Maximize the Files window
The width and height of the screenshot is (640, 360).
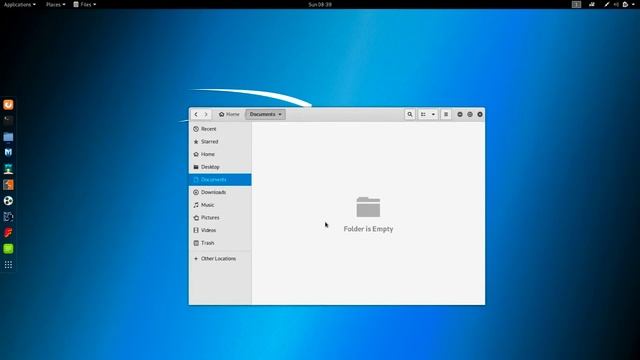[x=470, y=114]
